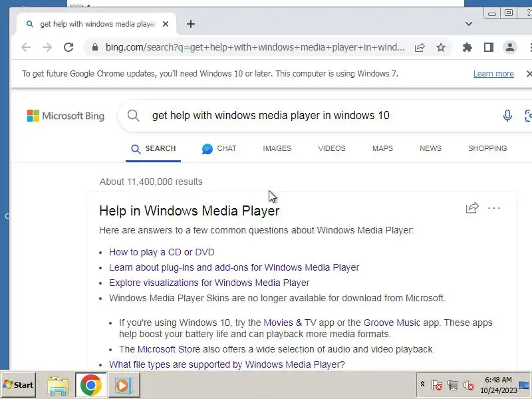Share this page from address bar
532x399 pixels.
click(x=420, y=47)
